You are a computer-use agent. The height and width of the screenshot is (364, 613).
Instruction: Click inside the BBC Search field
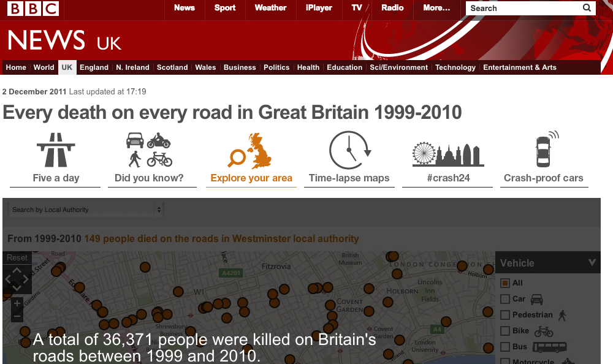click(x=524, y=8)
